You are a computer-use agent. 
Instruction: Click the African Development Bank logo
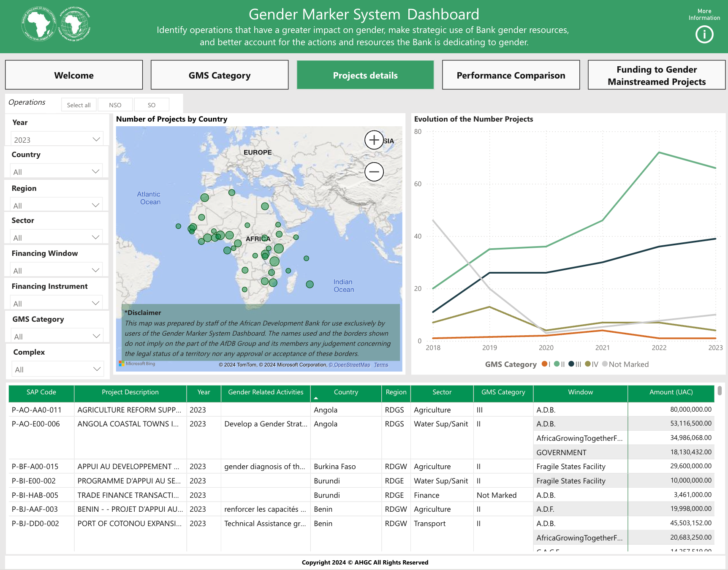39,24
